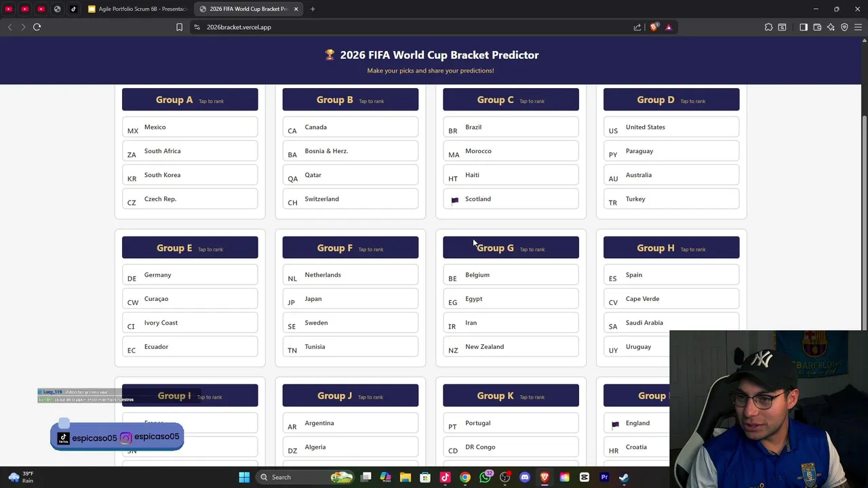Tap the Group J header to rank
Screen dimensions: 868x488
point(351,396)
